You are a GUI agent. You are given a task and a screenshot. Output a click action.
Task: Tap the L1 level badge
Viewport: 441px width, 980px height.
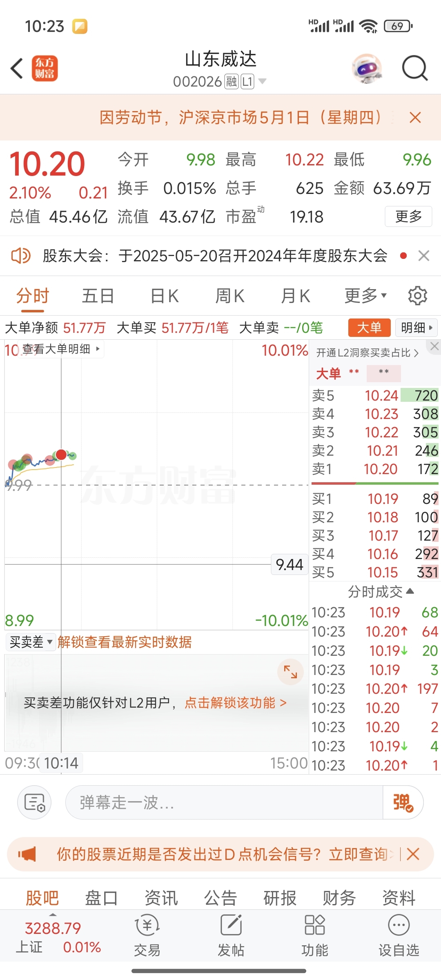point(247,82)
